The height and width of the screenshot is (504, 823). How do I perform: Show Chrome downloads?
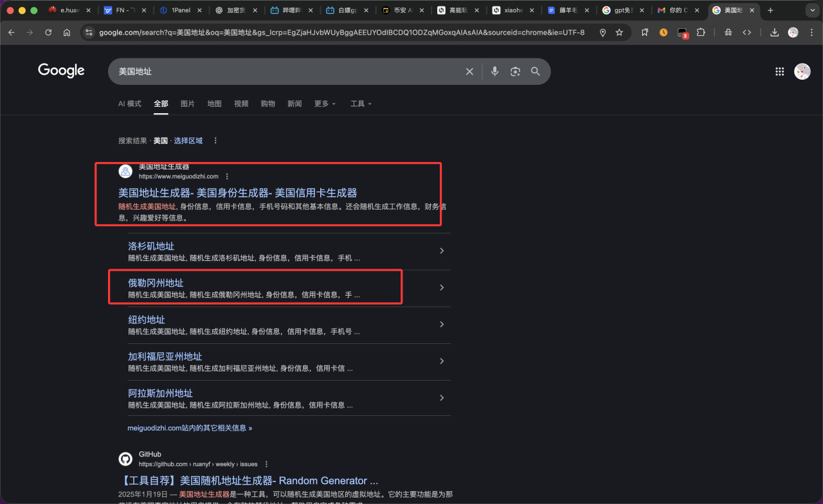pyautogui.click(x=775, y=32)
